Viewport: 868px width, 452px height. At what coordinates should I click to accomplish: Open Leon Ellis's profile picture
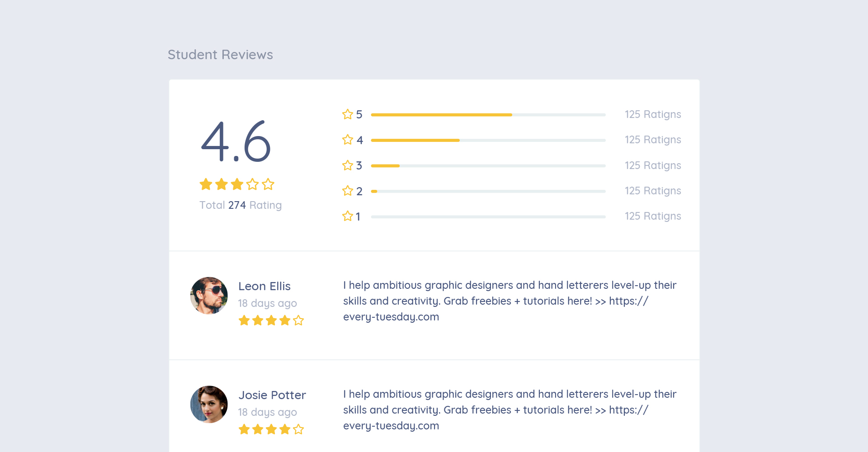pyautogui.click(x=209, y=296)
